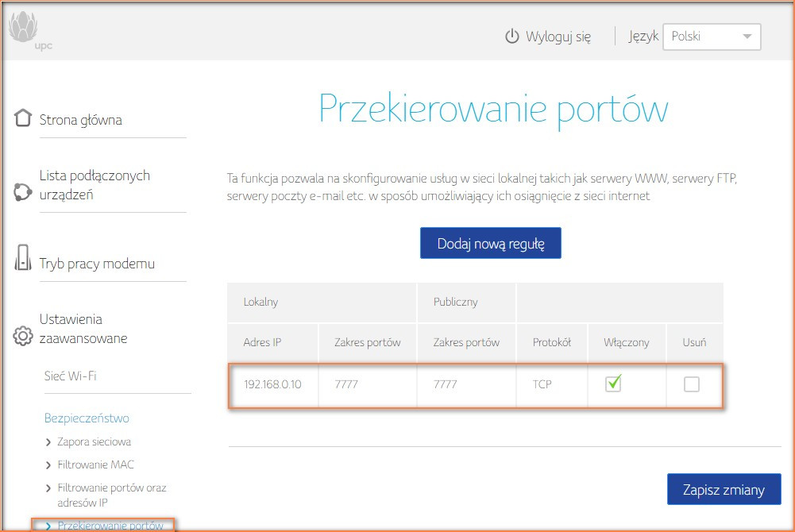Screen dimensions: 795x532
Task: Expand the Zapora sieciowa section
Action: (94, 441)
